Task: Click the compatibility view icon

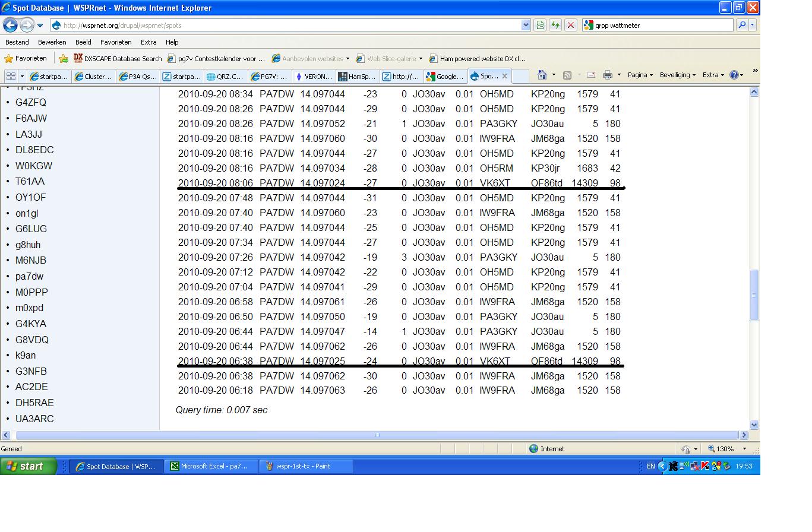Action: 540,25
